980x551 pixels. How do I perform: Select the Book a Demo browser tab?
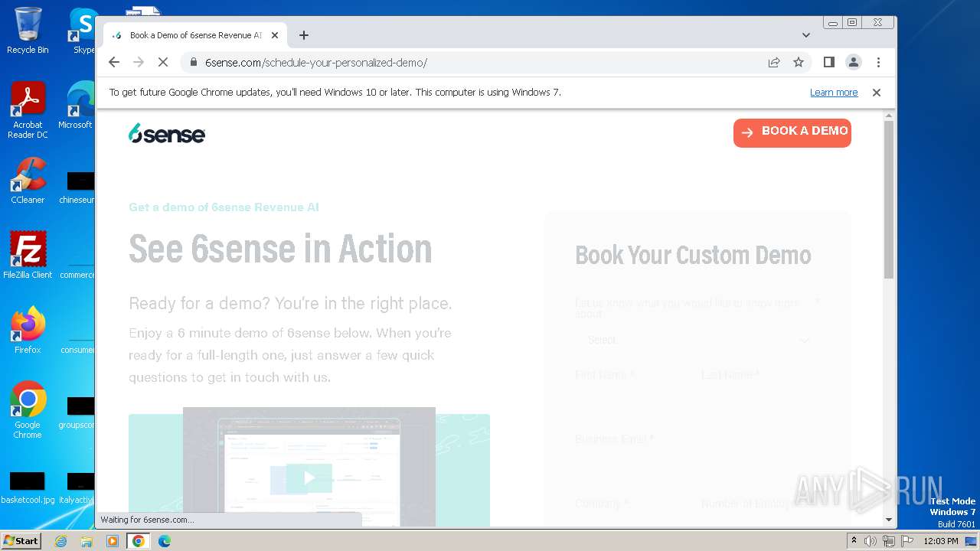(195, 35)
